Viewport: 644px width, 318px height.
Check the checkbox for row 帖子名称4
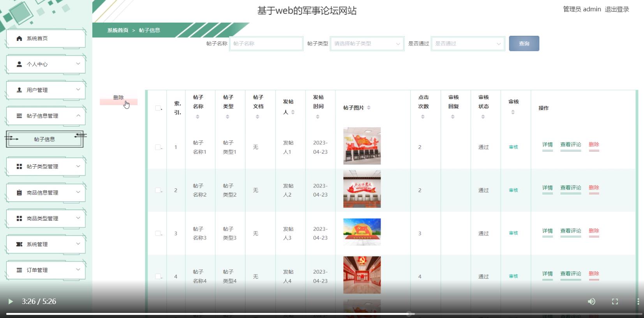point(158,276)
